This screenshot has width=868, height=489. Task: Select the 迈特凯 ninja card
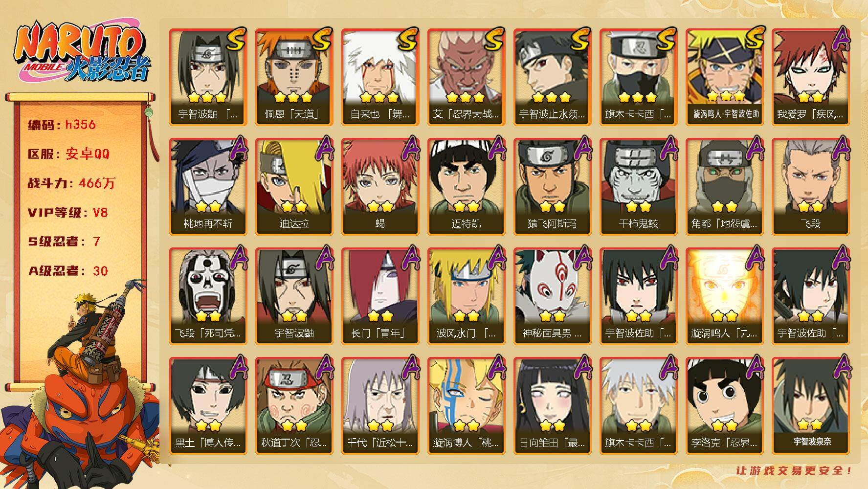pyautogui.click(x=466, y=187)
